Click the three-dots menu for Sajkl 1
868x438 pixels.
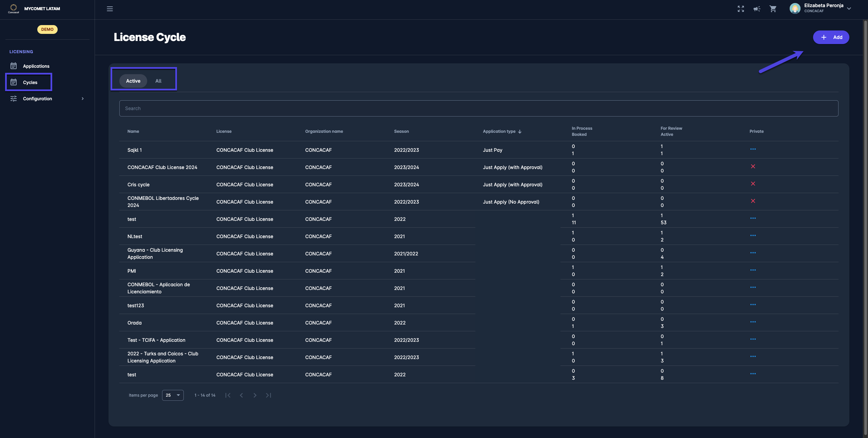tap(753, 149)
